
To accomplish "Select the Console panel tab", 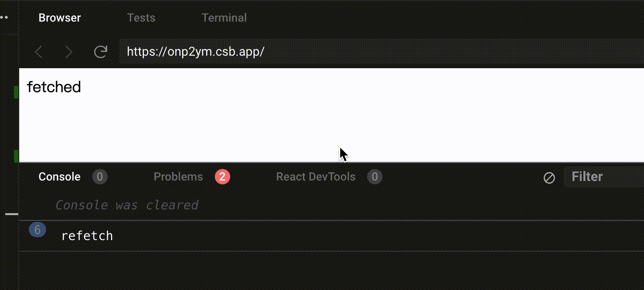I will [x=59, y=177].
